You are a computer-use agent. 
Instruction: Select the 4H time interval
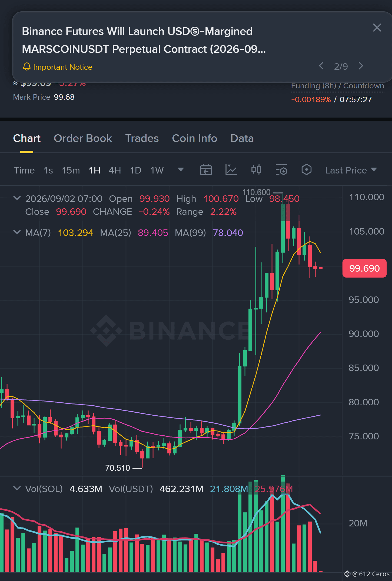pyautogui.click(x=115, y=170)
